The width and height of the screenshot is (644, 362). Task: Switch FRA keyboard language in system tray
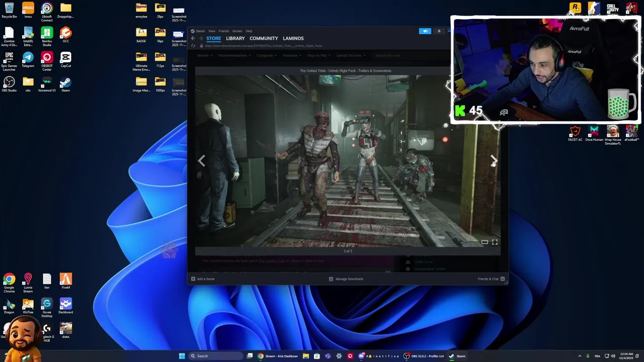(x=597, y=356)
